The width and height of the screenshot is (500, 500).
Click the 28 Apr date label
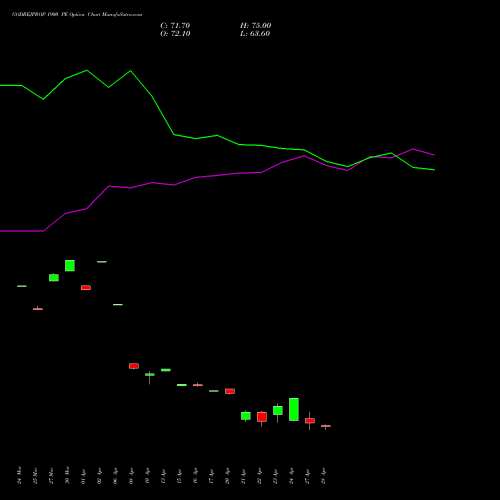323,476
